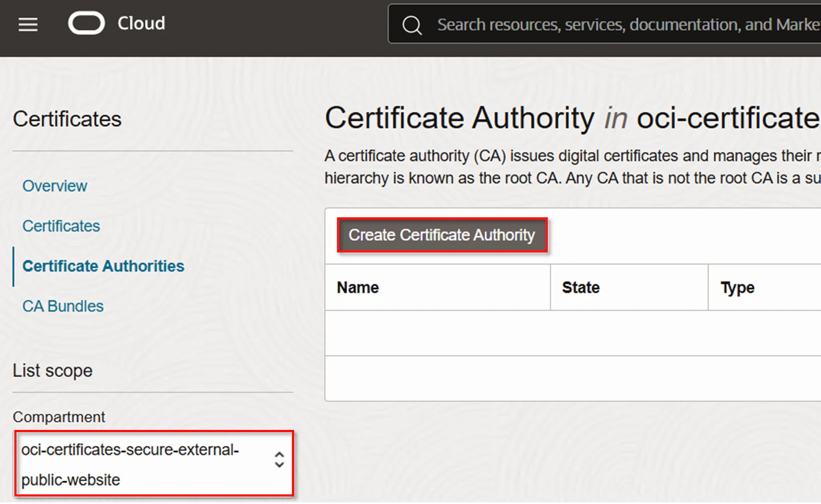Open the hamburger navigation menu
The height and width of the screenshot is (504, 821).
tap(28, 25)
